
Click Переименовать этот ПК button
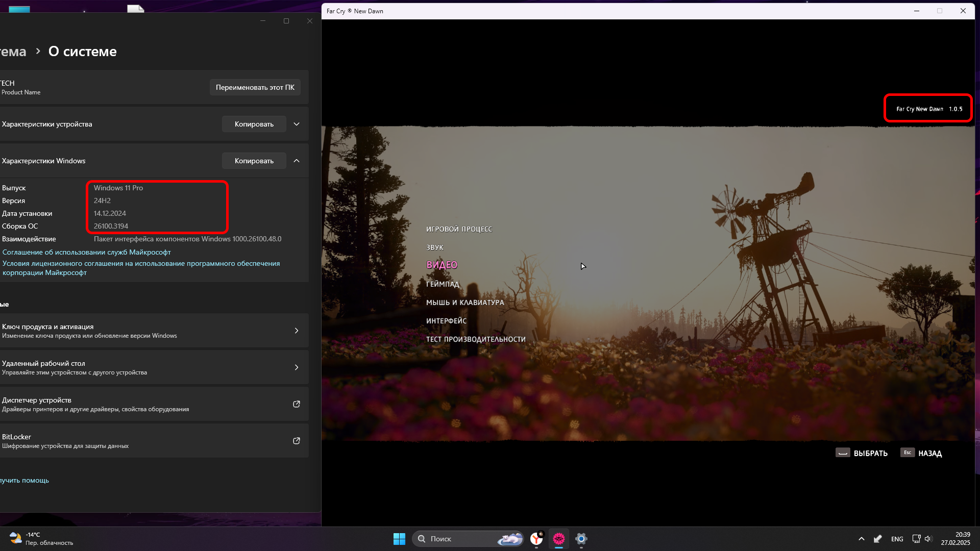coord(255,87)
